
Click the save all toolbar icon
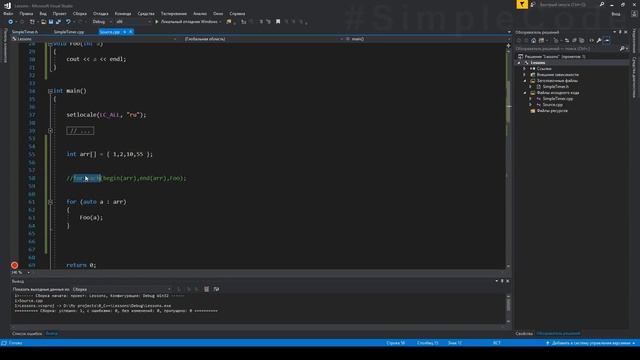58,22
